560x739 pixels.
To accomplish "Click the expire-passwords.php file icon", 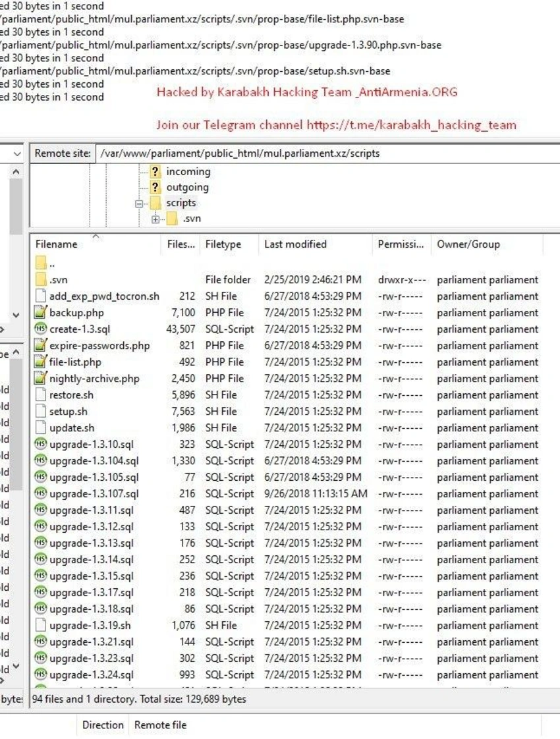I will [x=41, y=346].
